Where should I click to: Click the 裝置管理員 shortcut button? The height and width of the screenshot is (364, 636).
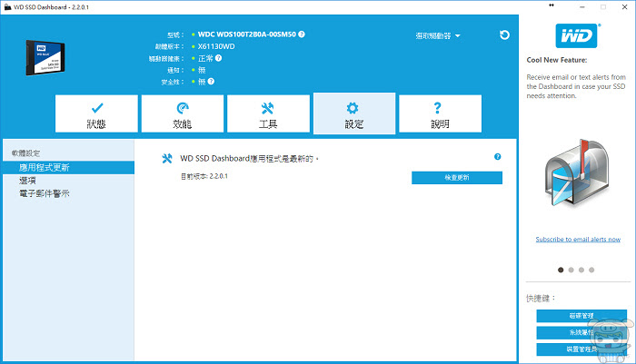(581, 349)
